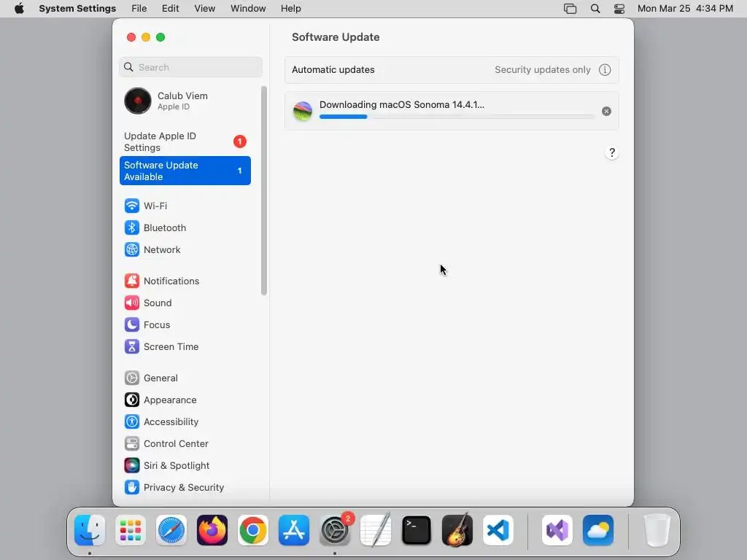Viewport: 747px width, 560px height.
Task: Open Siri & Spotlight settings
Action: [185, 466]
